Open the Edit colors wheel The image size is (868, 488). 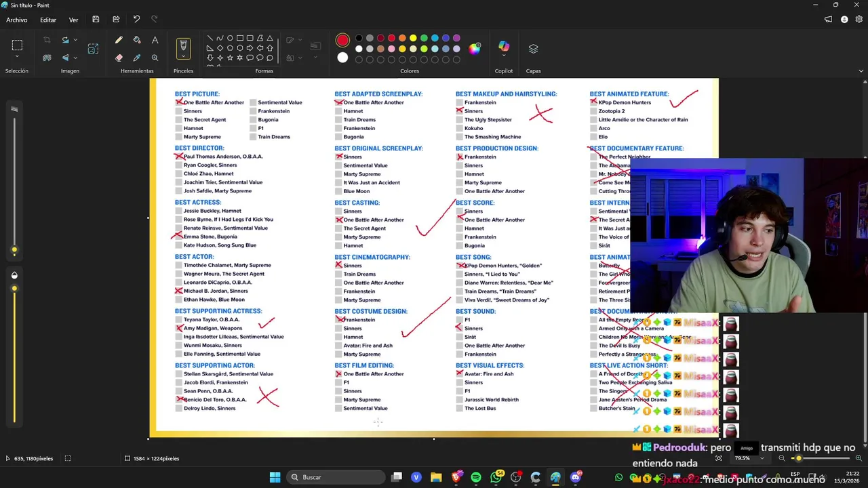[x=475, y=48]
